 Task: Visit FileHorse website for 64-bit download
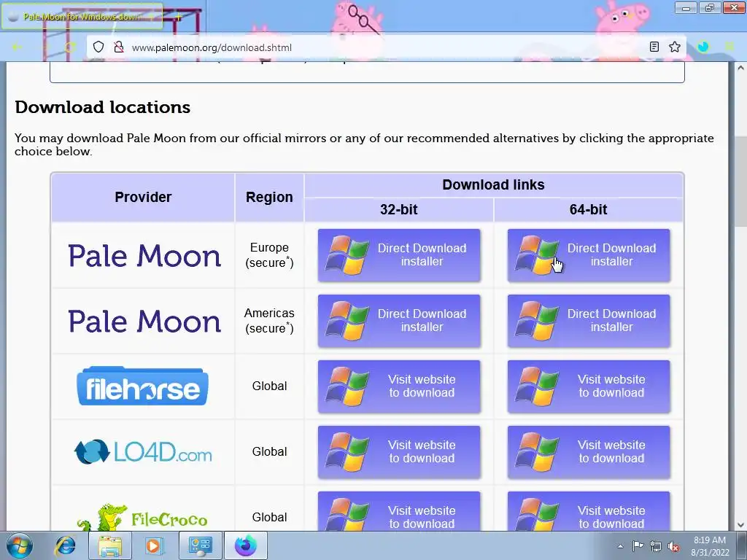[589, 386]
